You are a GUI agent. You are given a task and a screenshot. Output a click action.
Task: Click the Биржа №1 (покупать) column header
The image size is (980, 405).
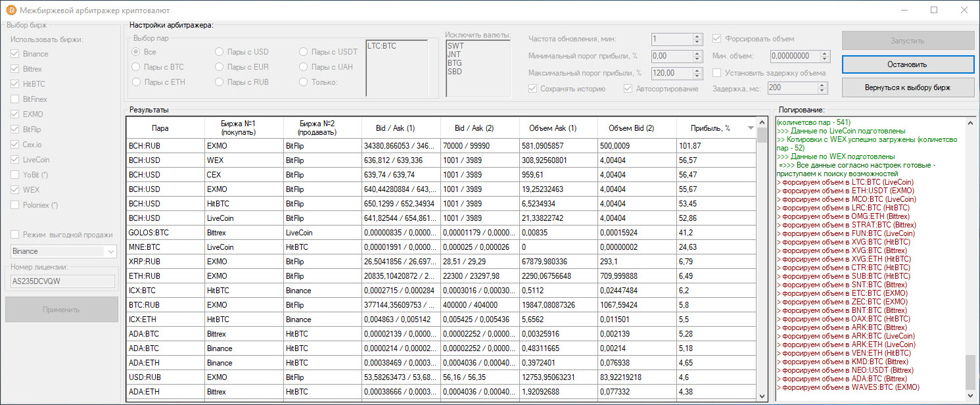tap(244, 129)
